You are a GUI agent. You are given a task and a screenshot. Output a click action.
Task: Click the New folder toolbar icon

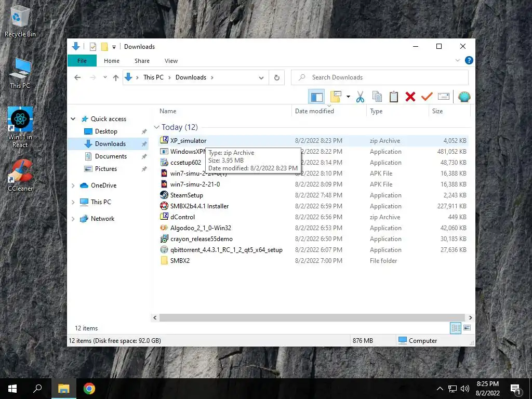pyautogui.click(x=336, y=97)
